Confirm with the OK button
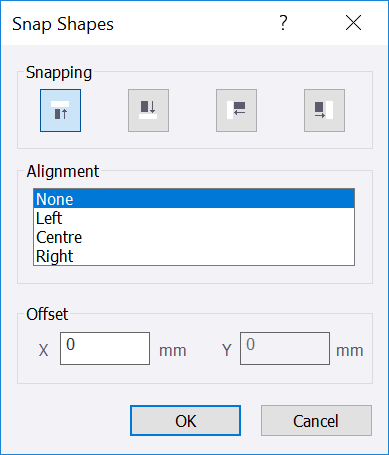Screen dimensions: 389x455 [x=185, y=421]
